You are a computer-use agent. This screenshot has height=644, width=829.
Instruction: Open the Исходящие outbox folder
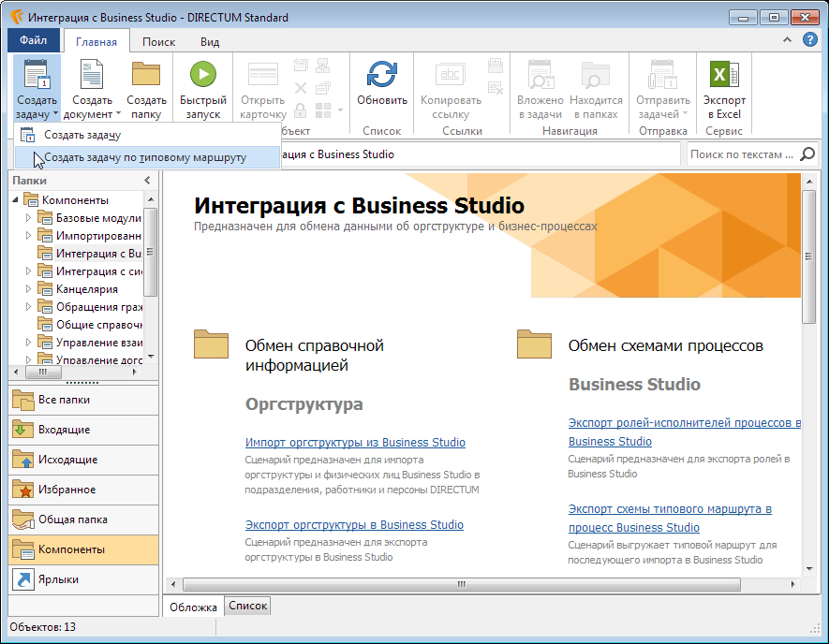pyautogui.click(x=83, y=460)
